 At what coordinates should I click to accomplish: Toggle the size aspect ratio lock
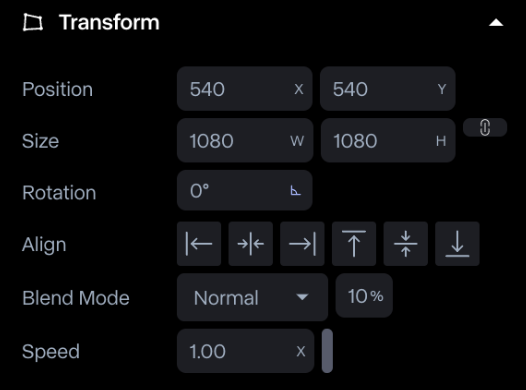[x=485, y=127]
